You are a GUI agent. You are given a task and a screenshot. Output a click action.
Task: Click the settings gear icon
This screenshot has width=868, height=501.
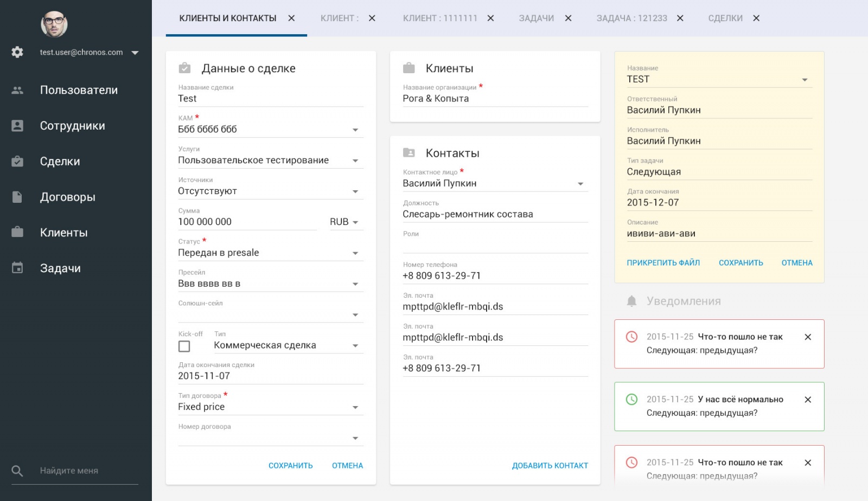[17, 52]
